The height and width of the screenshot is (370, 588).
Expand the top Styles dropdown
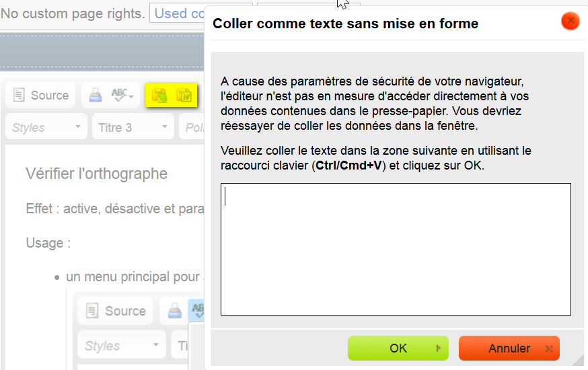click(x=46, y=127)
